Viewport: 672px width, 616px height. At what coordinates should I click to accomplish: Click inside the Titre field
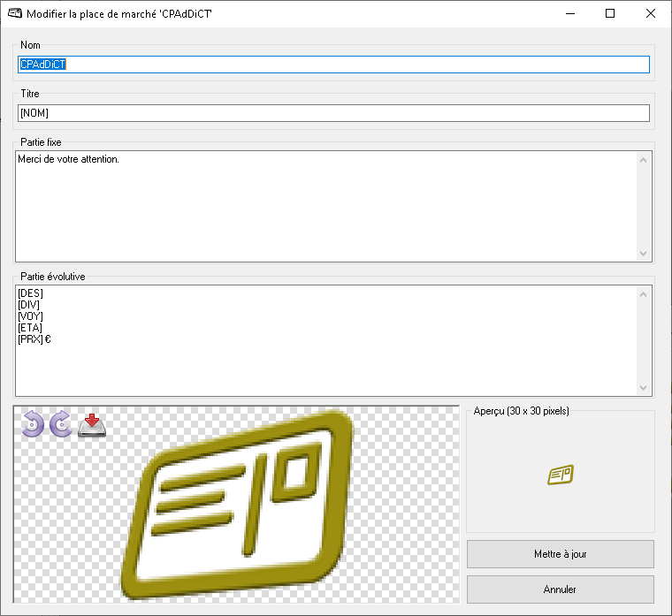333,113
